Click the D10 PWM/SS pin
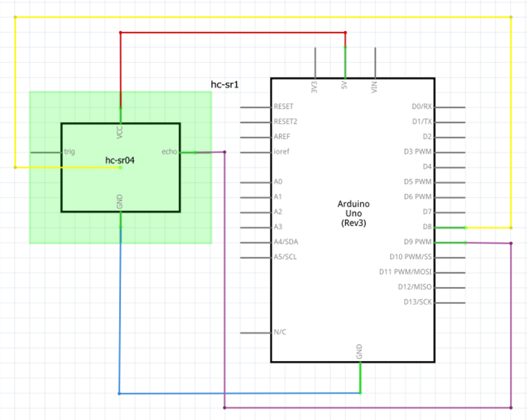This screenshot has height=420, width=527. coord(450,258)
